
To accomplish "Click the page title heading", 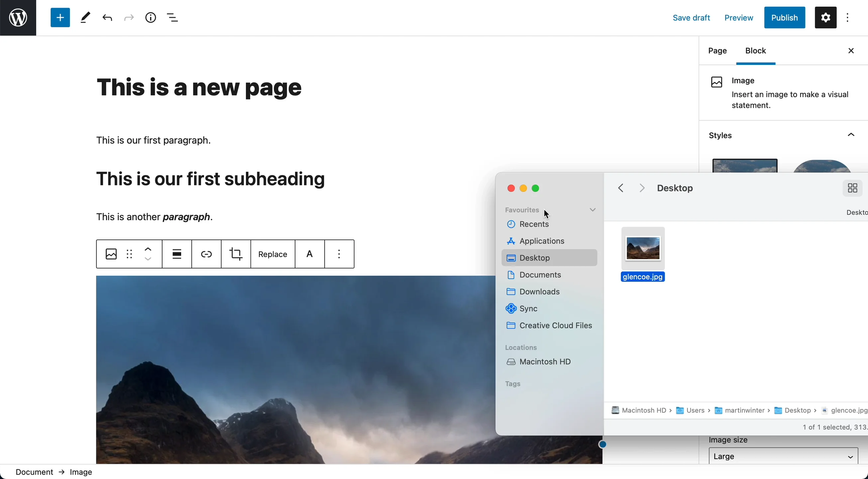I will tap(199, 88).
